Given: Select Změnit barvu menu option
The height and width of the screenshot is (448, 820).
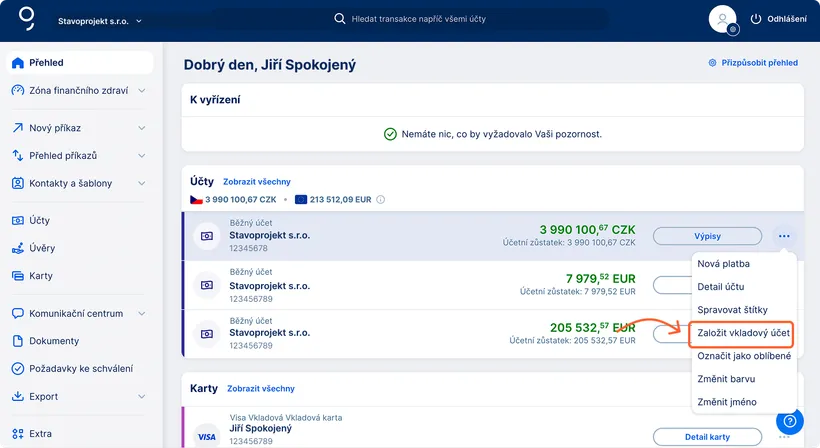Looking at the screenshot, I should coord(726,379).
